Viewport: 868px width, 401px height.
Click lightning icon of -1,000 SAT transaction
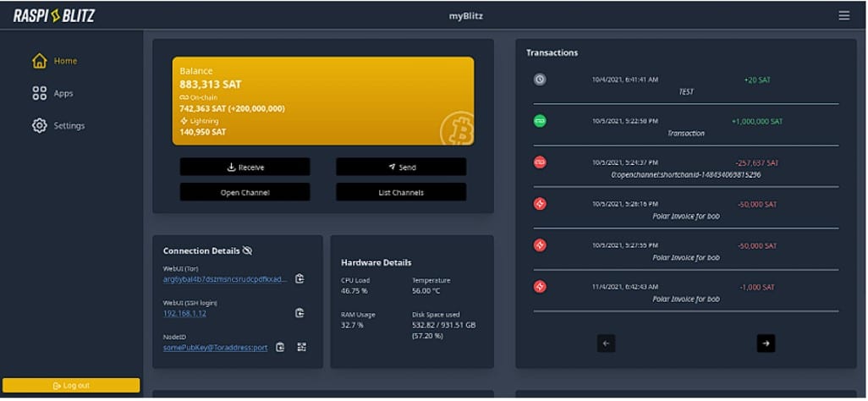pos(540,286)
